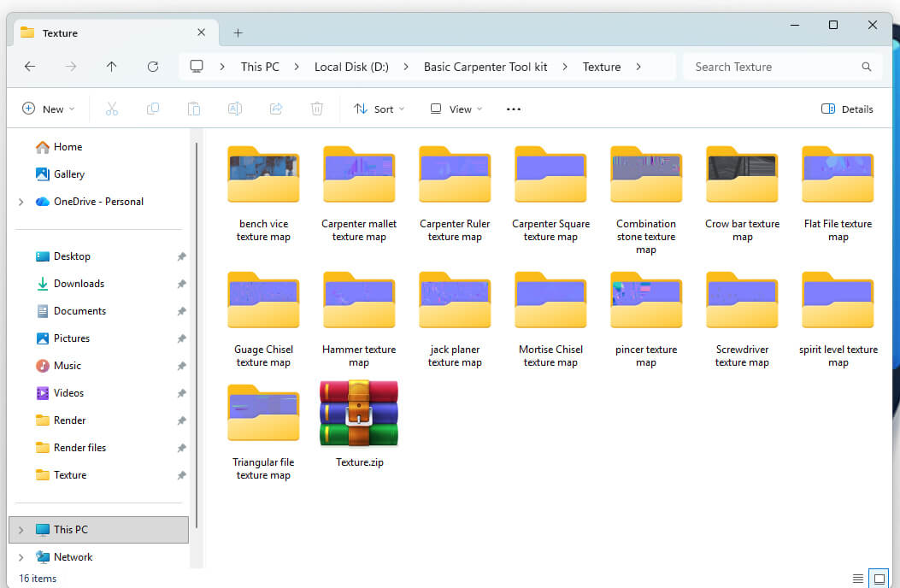This screenshot has height=588, width=900.
Task: Select the Hammer texture map folder
Action: (359, 320)
